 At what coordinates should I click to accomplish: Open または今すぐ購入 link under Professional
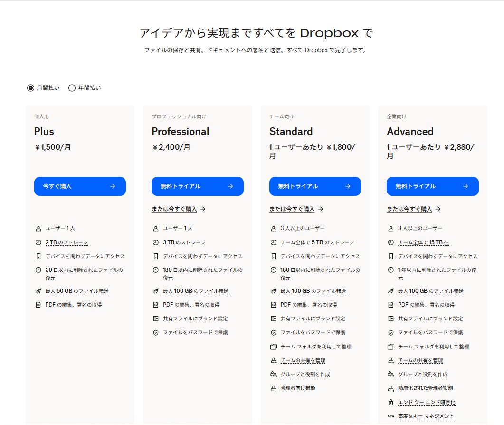(179, 209)
